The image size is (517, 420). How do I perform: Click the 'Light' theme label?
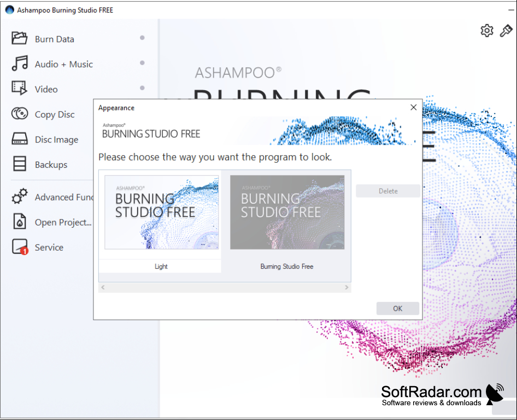click(161, 267)
